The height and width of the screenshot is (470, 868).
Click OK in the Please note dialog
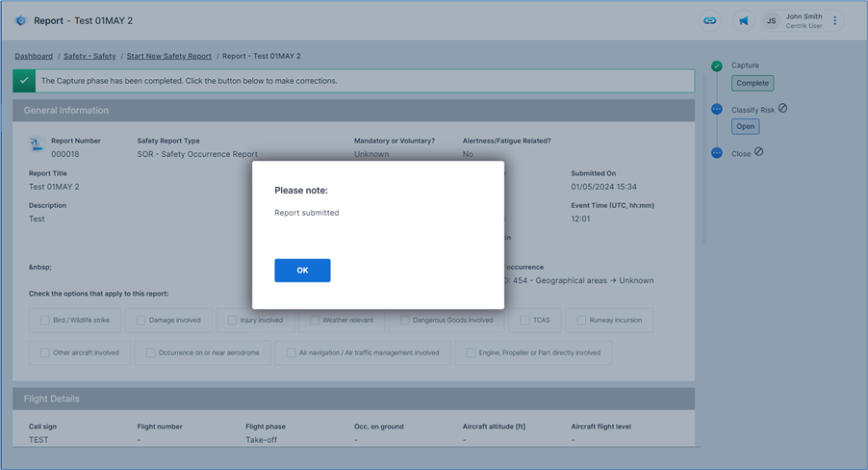click(302, 271)
